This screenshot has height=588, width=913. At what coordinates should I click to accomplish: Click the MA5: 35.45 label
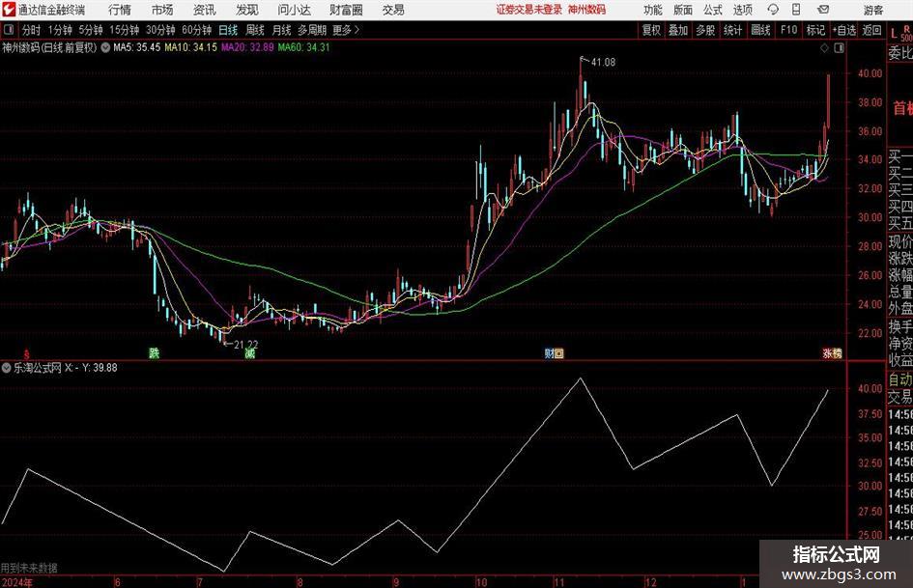(x=136, y=47)
